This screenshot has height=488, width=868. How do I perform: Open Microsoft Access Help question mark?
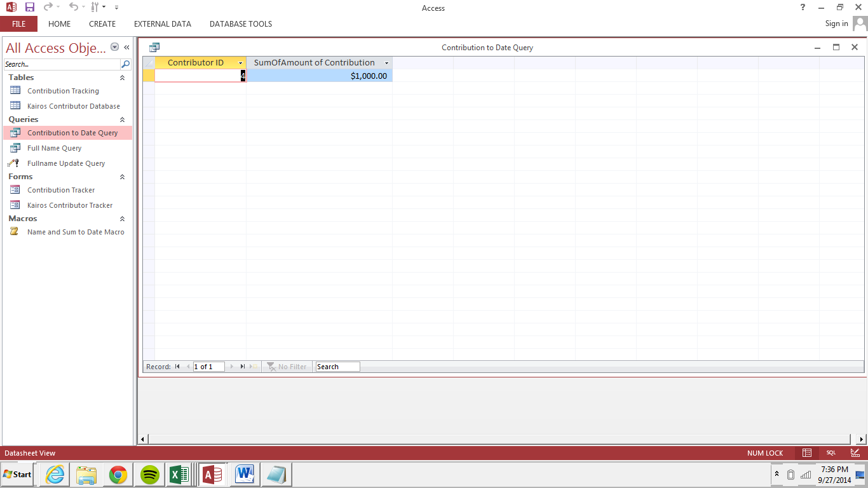tap(803, 7)
